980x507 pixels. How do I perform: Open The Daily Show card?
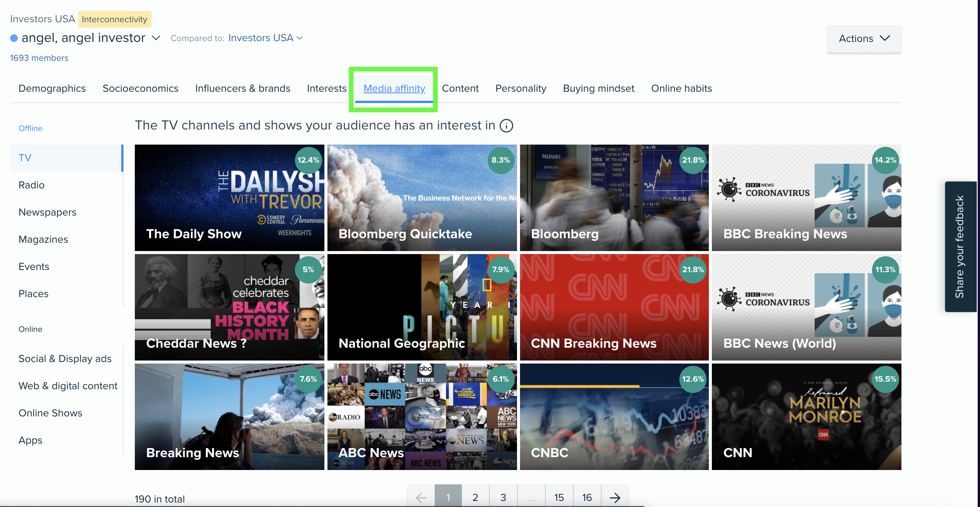[x=229, y=197]
